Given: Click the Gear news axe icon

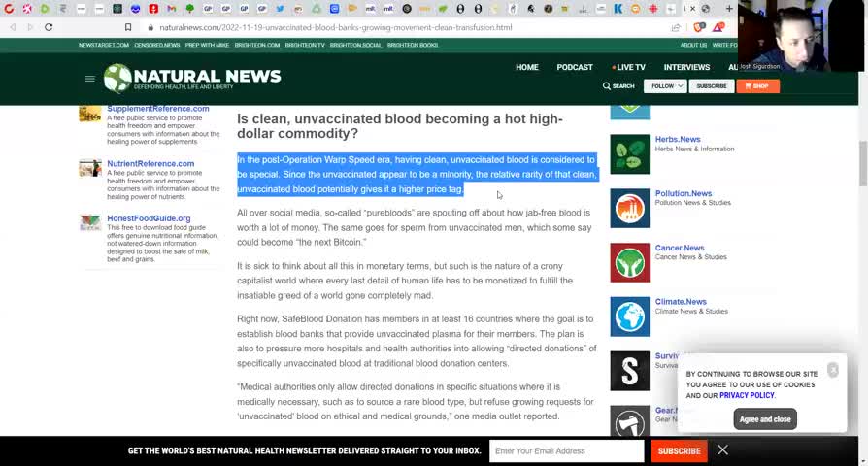Looking at the screenshot, I should coord(629,420).
